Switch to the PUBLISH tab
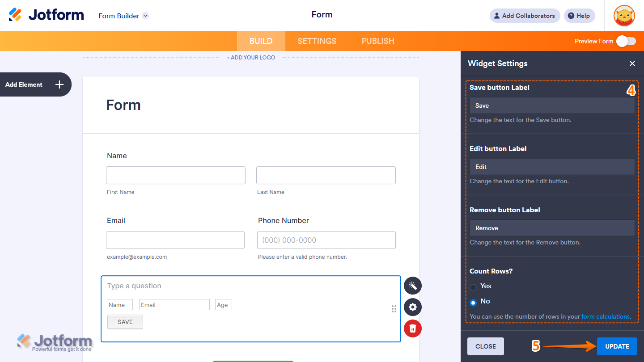The image size is (644, 362). (377, 41)
